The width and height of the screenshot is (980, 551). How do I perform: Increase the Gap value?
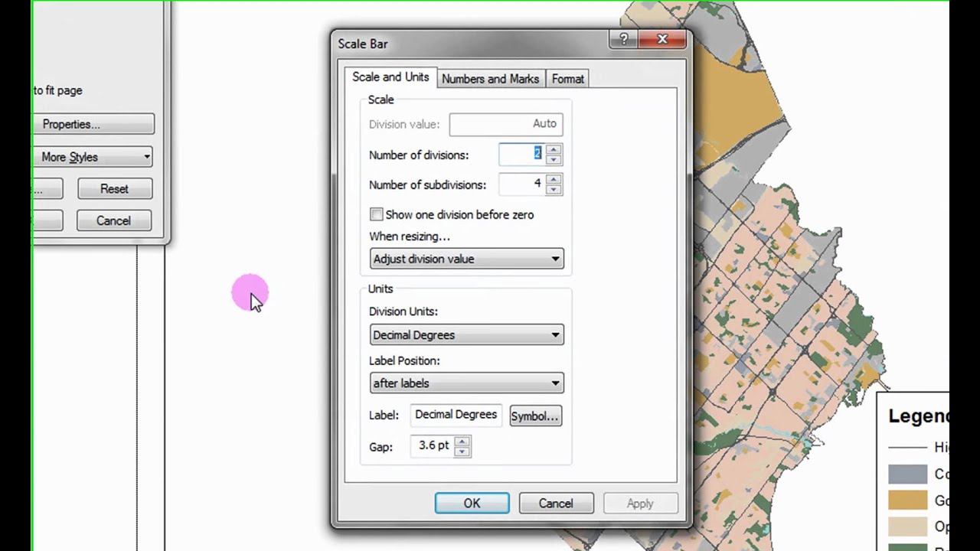pos(462,442)
